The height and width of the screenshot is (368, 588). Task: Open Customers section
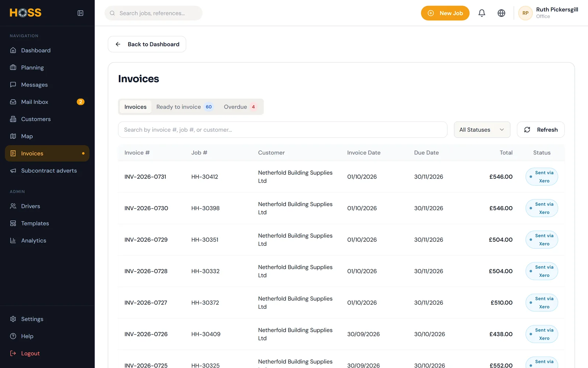point(47,119)
